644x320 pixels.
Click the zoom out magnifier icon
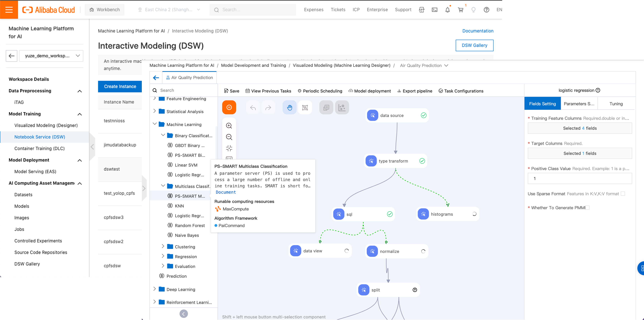pyautogui.click(x=229, y=137)
